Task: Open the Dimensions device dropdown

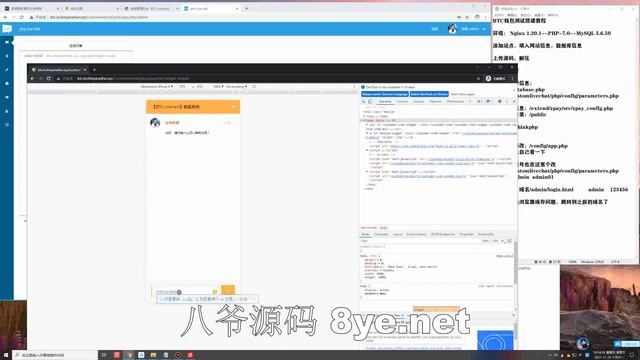Action: pos(157,87)
